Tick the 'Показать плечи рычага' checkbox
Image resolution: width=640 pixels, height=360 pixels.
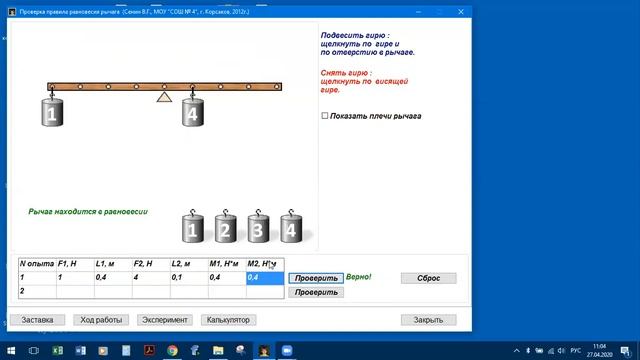point(324,116)
